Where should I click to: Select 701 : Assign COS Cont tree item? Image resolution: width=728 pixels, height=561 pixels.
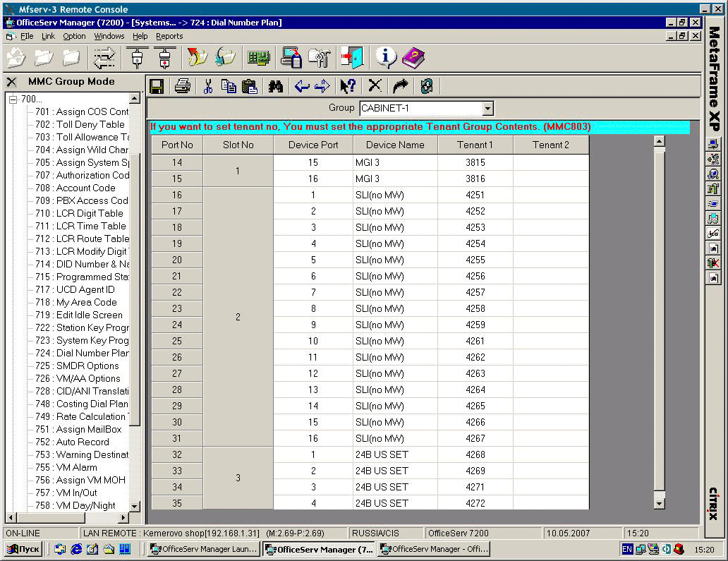(x=82, y=112)
